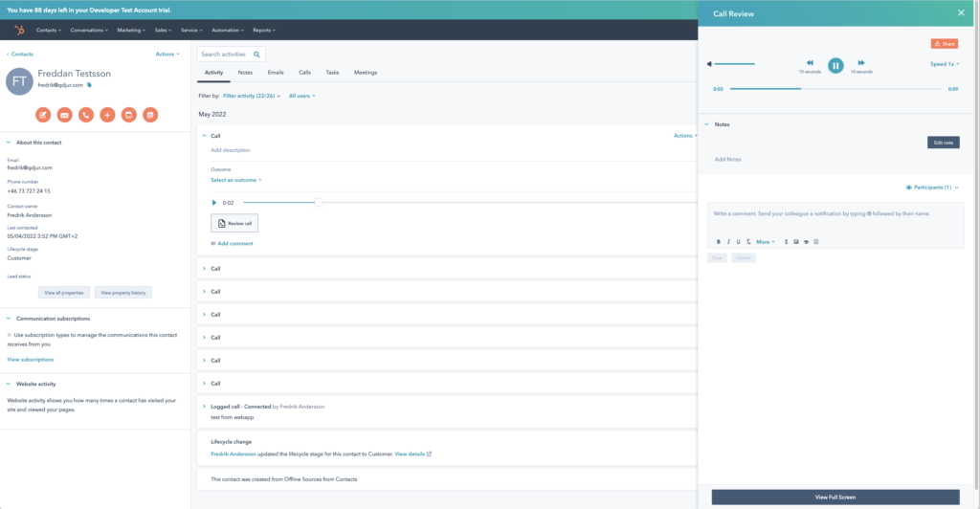Open the Filter activity (22/26) dropdown

click(x=252, y=96)
